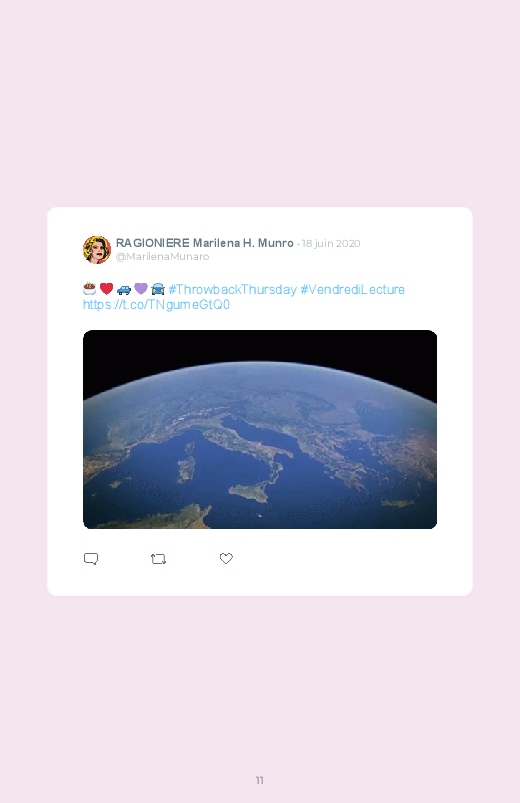The width and height of the screenshot is (520, 803).
Task: Click the @MarilenaMunaro handle
Action: pos(162,257)
